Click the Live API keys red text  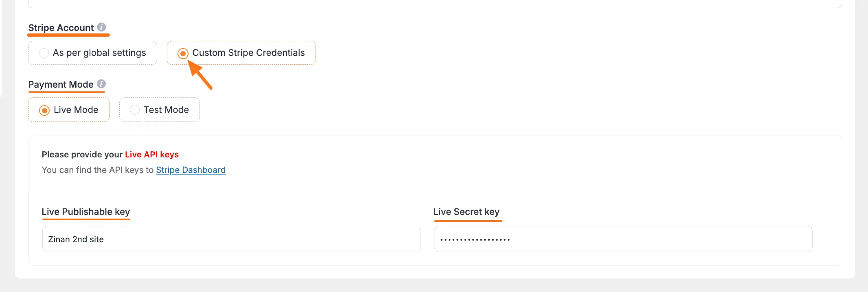click(x=151, y=155)
